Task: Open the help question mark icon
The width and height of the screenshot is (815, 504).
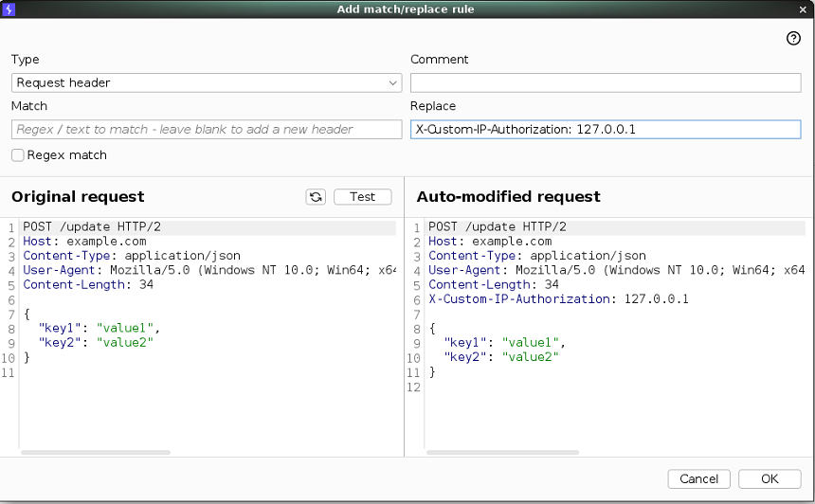Action: (794, 39)
